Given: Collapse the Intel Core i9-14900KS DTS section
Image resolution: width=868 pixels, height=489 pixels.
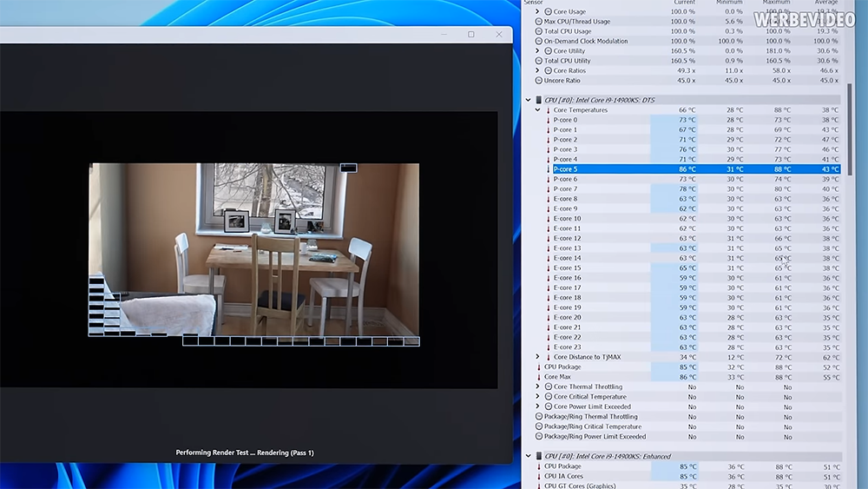Looking at the screenshot, I should (x=528, y=100).
